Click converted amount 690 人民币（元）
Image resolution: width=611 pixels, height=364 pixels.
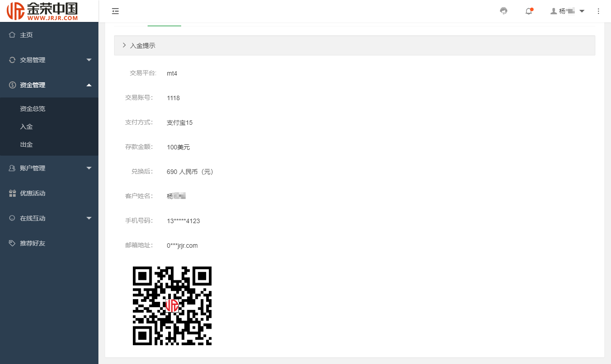[191, 172]
